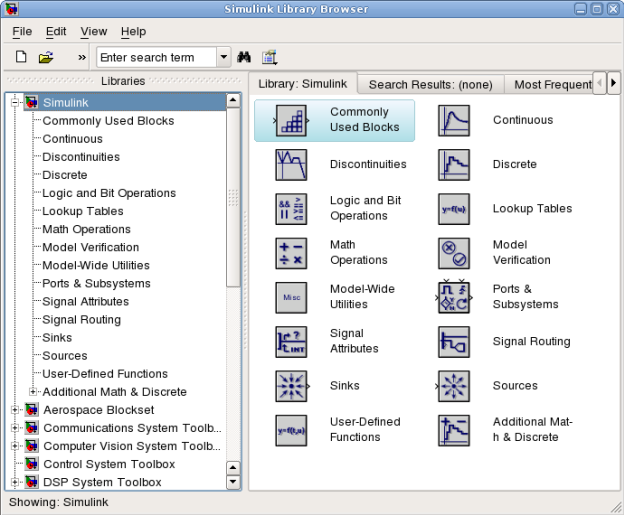Select Lookup Tables in the tree

tap(83, 211)
